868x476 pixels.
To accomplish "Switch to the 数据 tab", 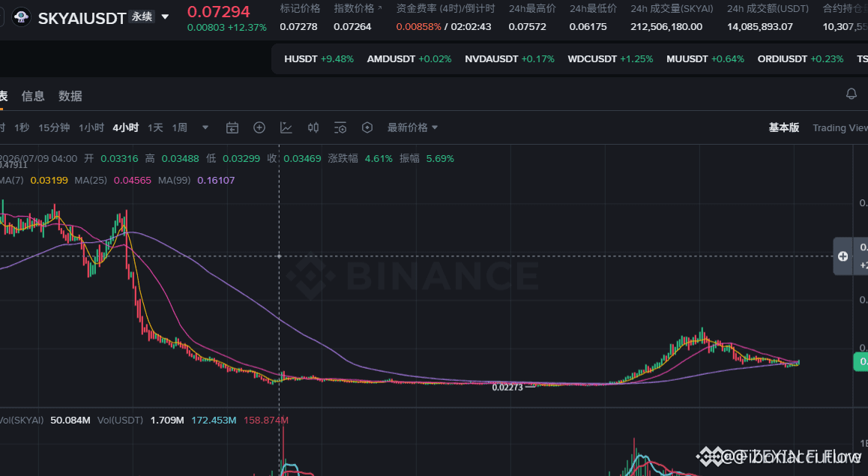I will pos(70,96).
